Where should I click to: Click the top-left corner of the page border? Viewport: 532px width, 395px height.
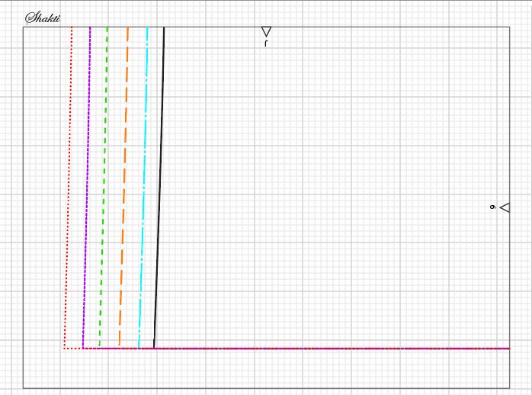click(x=23, y=27)
